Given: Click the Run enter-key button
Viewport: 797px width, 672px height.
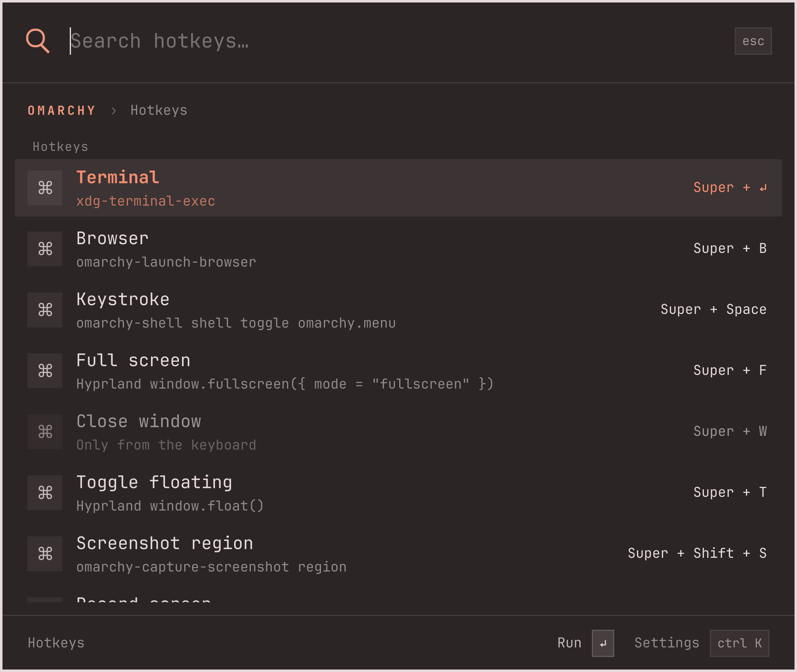Looking at the screenshot, I should [x=603, y=643].
